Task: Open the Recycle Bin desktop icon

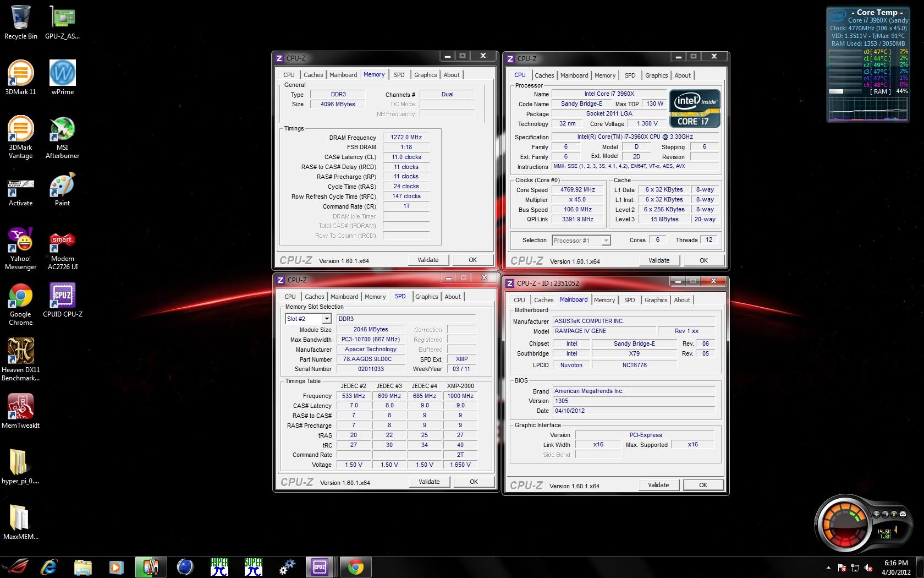Action: 21,23
